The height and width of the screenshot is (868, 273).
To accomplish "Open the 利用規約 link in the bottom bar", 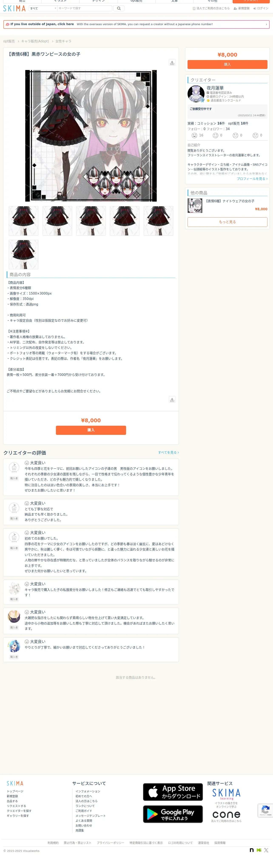I will (53, 843).
